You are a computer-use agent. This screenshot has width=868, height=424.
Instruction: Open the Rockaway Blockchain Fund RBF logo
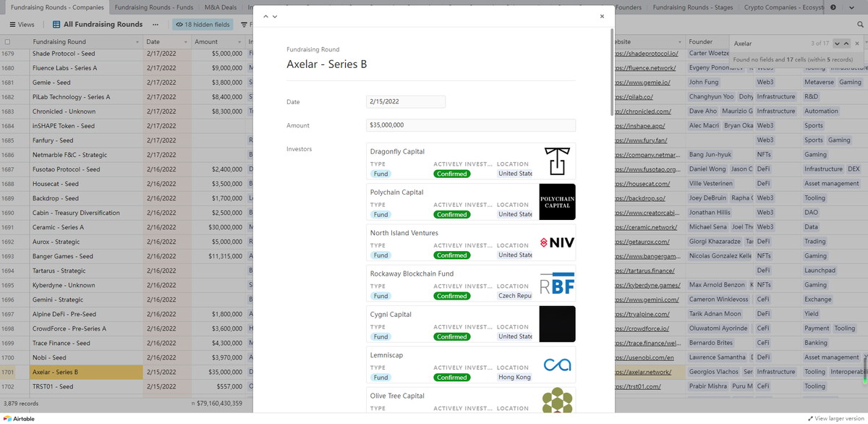558,284
